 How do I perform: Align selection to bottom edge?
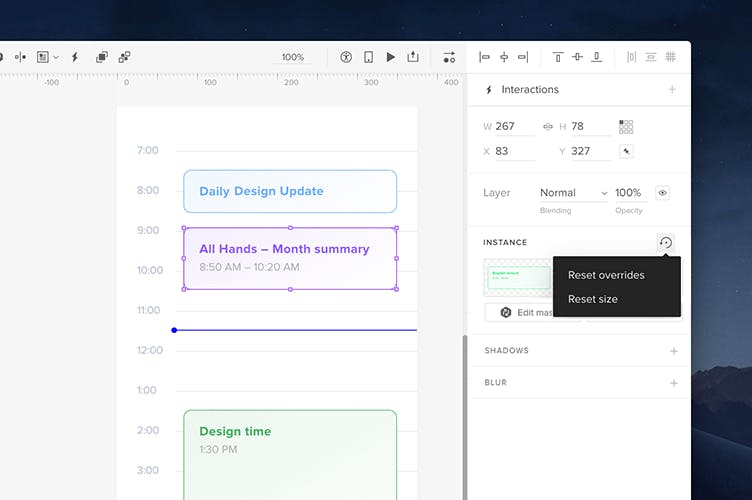tap(597, 57)
